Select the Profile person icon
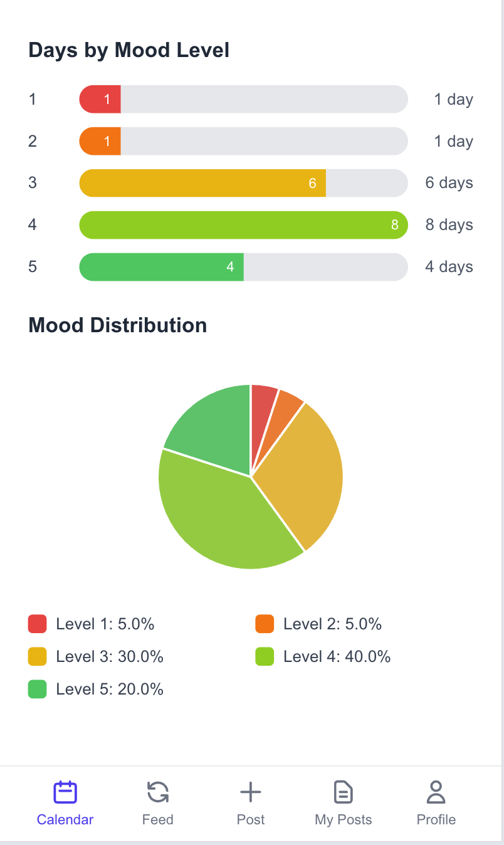 (436, 792)
